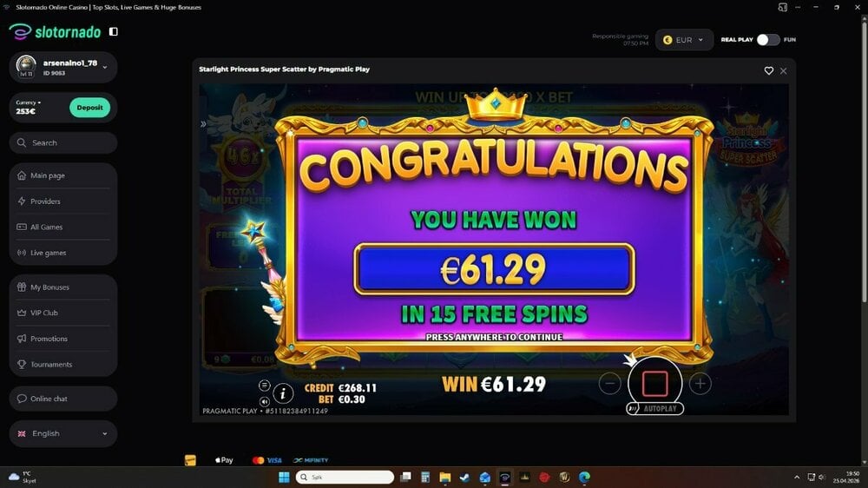Add game to favorites with heart icon
The height and width of the screenshot is (488, 868).
pyautogui.click(x=768, y=71)
